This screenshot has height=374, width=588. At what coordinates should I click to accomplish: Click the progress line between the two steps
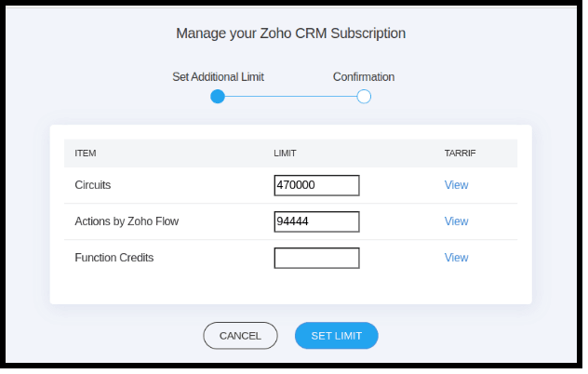(x=290, y=96)
